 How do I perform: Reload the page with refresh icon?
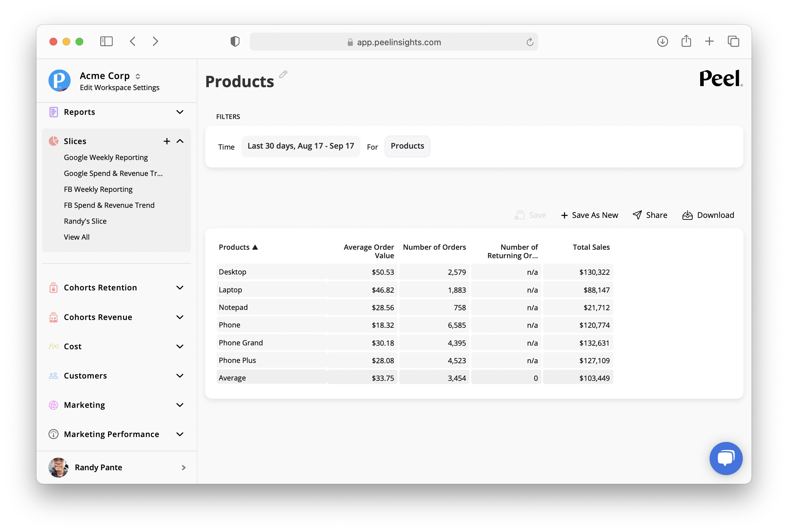[530, 42]
